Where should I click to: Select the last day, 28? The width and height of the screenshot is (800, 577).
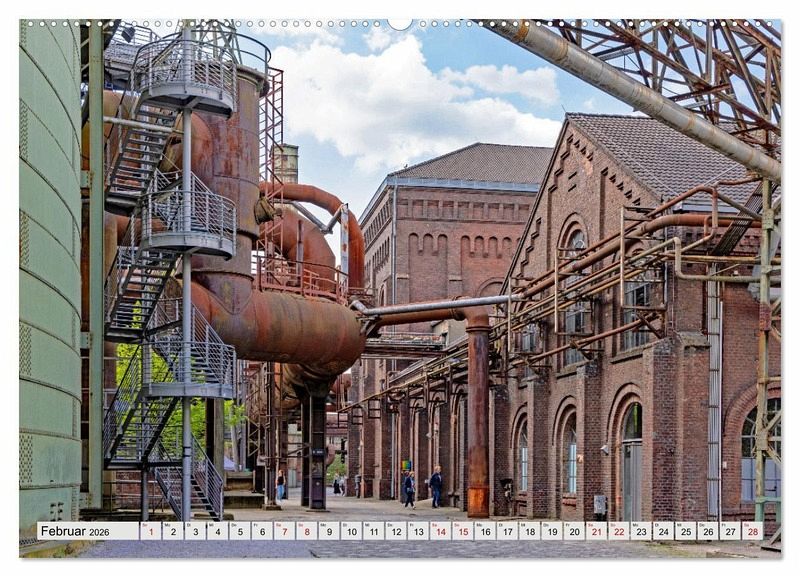[x=751, y=531]
